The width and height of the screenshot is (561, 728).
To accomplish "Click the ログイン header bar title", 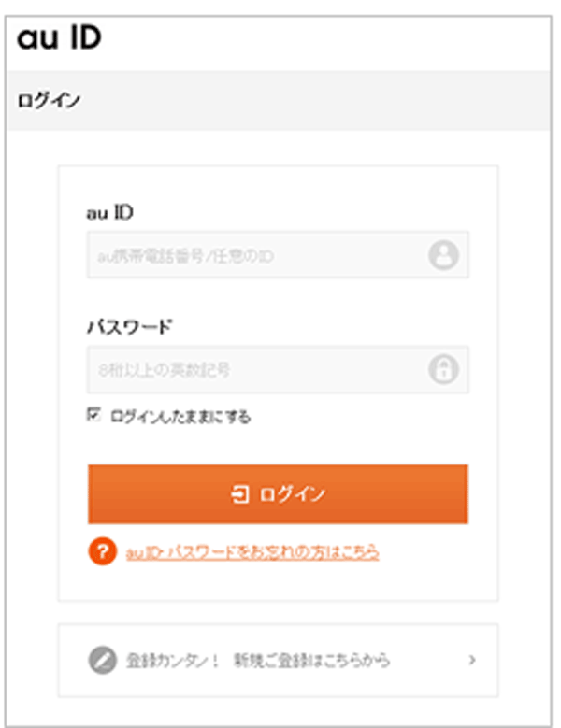I will point(49,100).
